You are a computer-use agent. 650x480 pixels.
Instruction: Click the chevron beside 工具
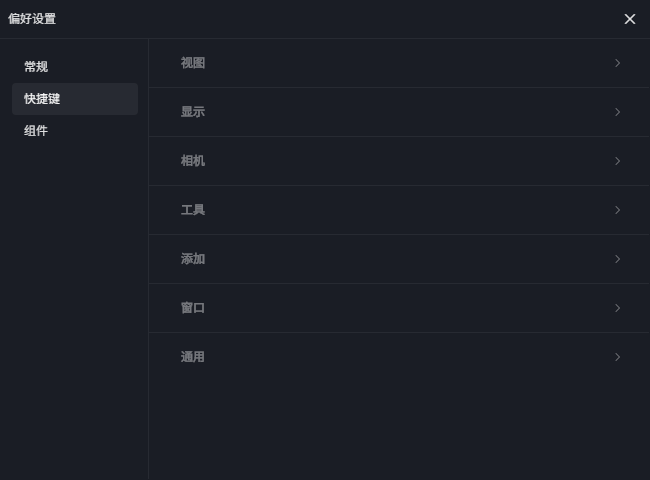pyautogui.click(x=618, y=210)
